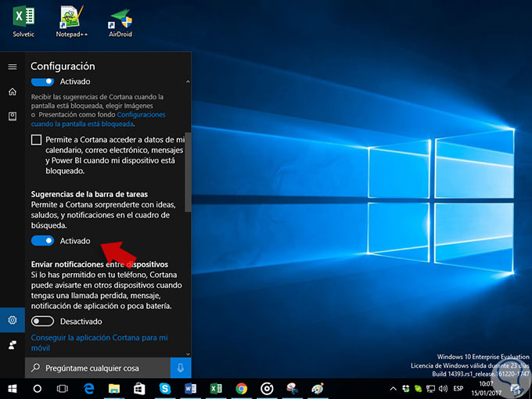The height and width of the screenshot is (399, 532).
Task: Open the Action Center notifications icon
Action: tap(516, 389)
